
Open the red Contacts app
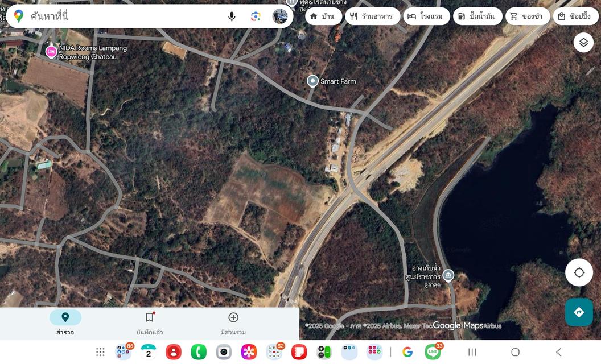coord(174,351)
